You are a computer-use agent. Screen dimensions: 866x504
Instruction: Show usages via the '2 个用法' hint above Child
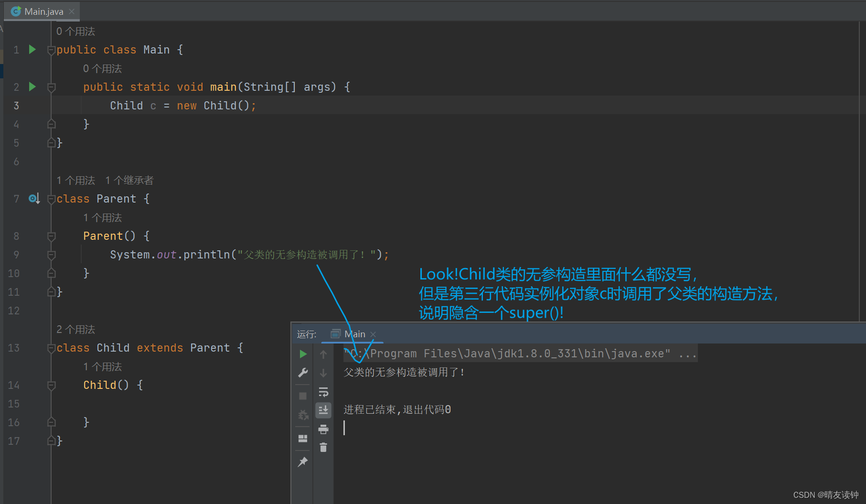point(75,329)
